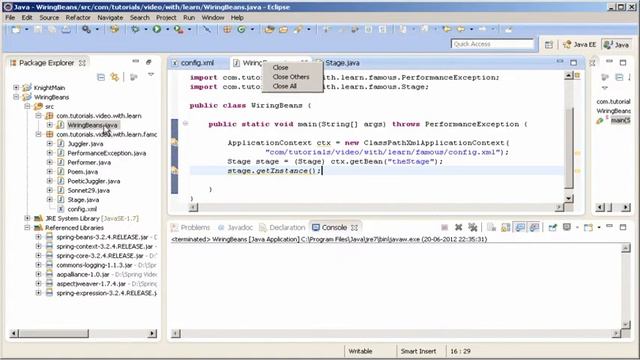Collapse the src folder node

tap(27, 106)
